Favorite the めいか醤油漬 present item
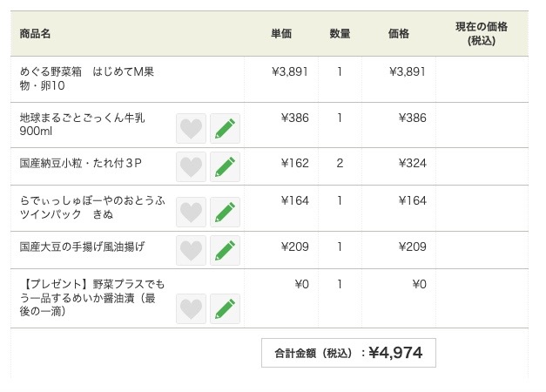The image size is (546, 392). click(x=192, y=308)
